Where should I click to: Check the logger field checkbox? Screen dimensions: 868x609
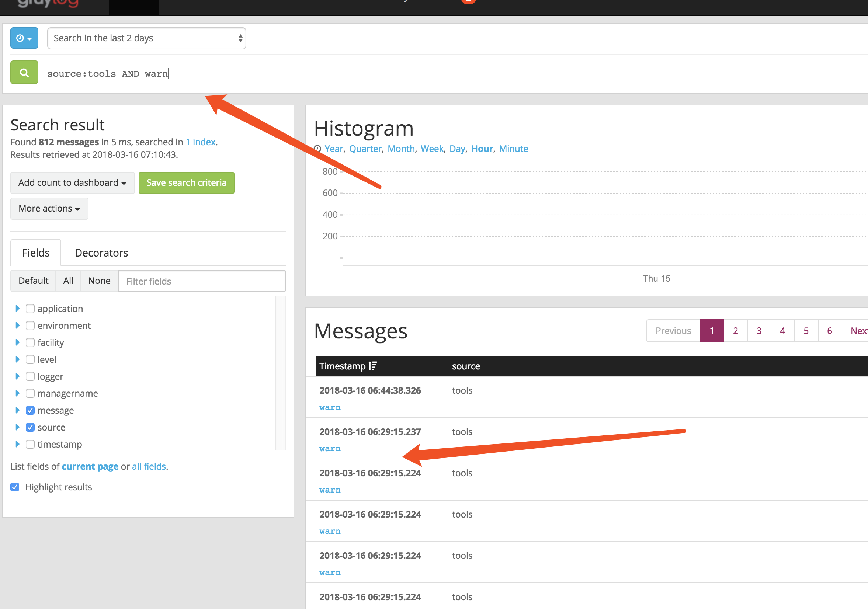[x=30, y=376]
